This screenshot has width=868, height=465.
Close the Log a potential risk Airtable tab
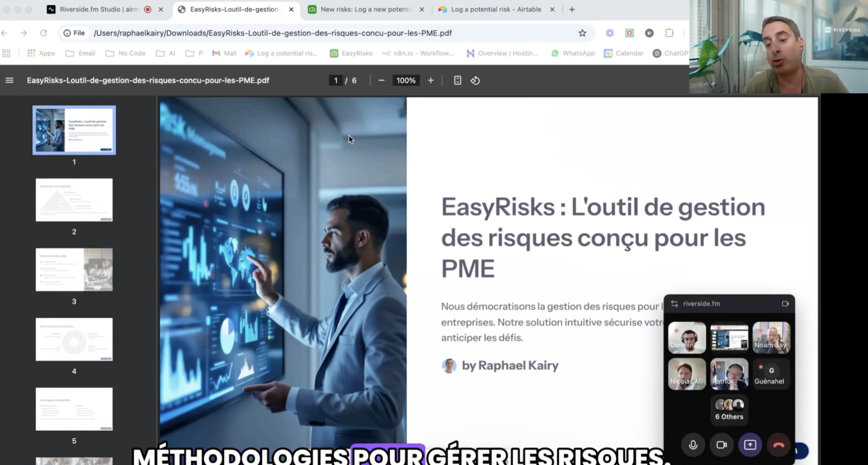point(552,10)
